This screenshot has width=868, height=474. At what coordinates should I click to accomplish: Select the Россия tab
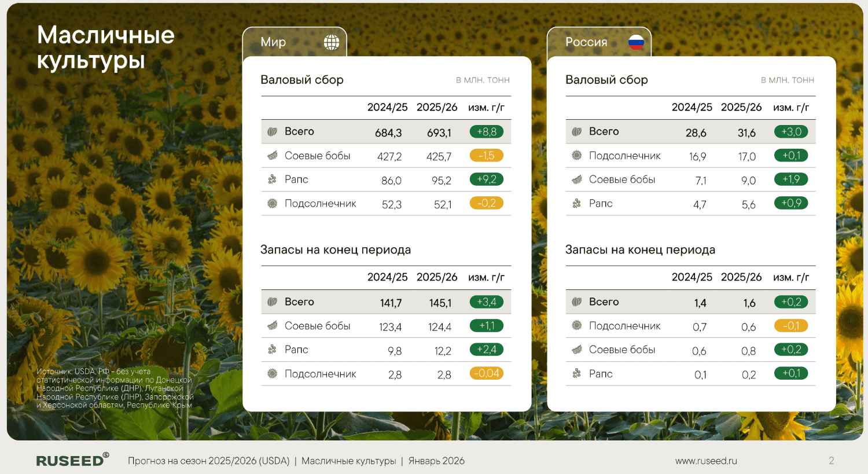pos(598,42)
